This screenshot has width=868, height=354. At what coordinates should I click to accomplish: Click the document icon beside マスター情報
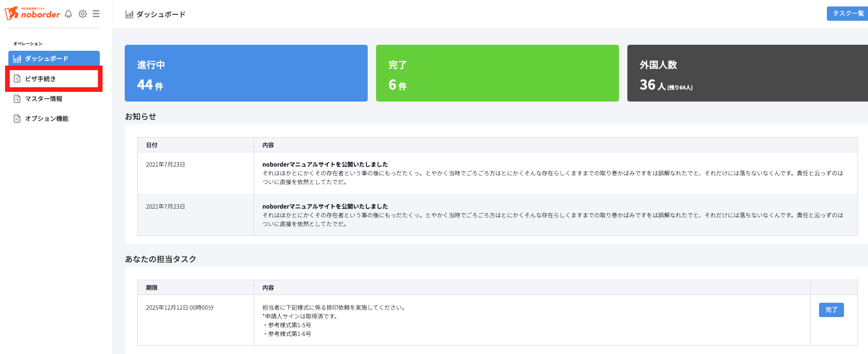[x=17, y=99]
